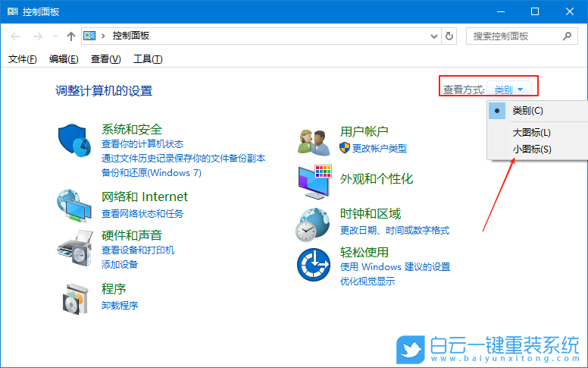This screenshot has height=368, width=588.
Task: Open the 系统和安全 shield icon
Action: [x=74, y=141]
